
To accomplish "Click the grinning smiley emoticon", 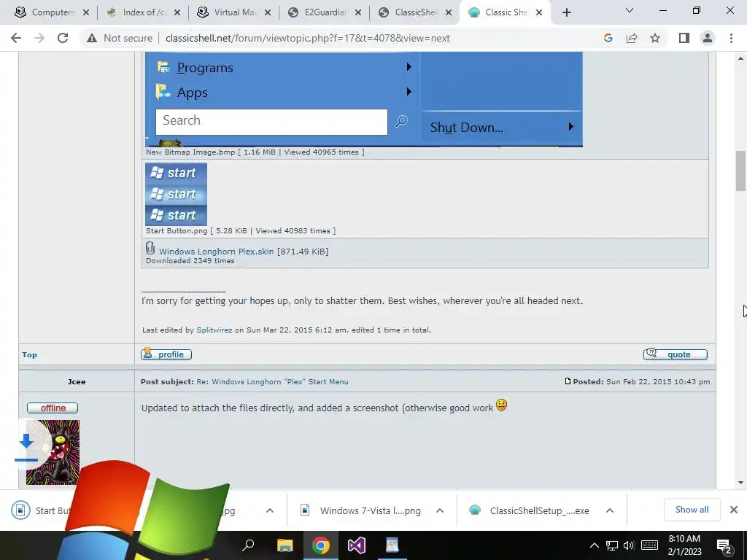I will (x=501, y=405).
